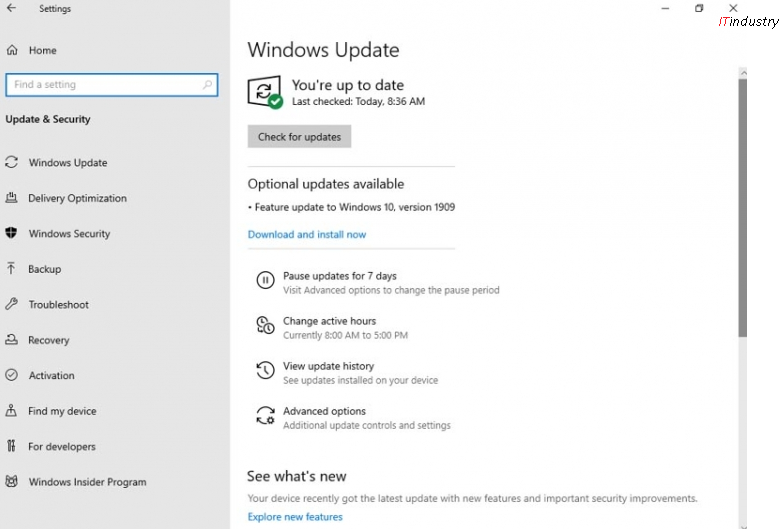Click the pause icon for updates
This screenshot has width=783, height=529.
(265, 280)
